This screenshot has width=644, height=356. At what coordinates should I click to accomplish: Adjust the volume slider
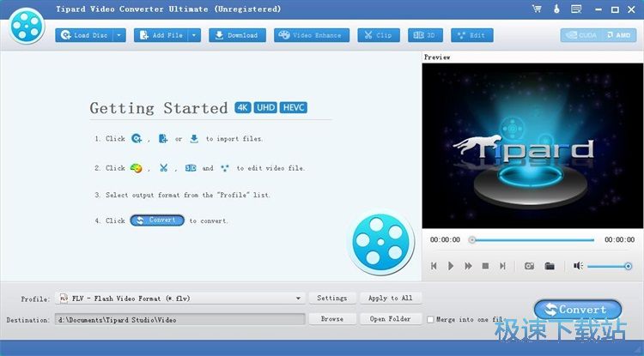(x=610, y=267)
